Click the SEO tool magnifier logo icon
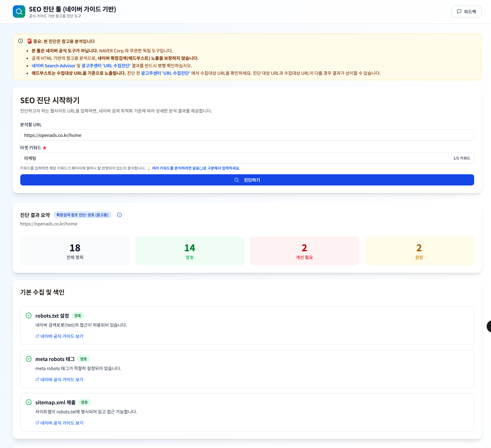491x448 pixels. pyautogui.click(x=19, y=12)
